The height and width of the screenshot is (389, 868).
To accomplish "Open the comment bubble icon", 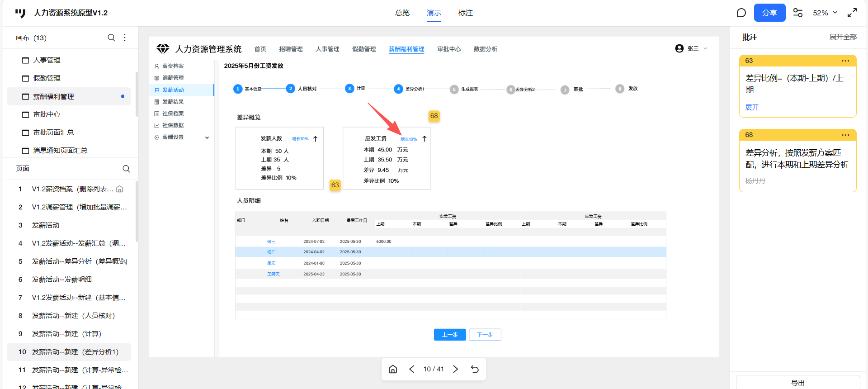I will (x=741, y=13).
